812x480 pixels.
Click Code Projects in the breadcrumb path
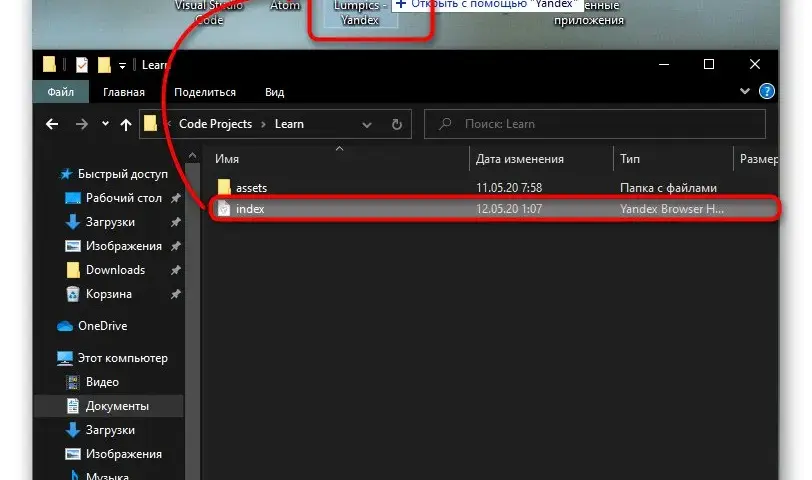point(215,124)
